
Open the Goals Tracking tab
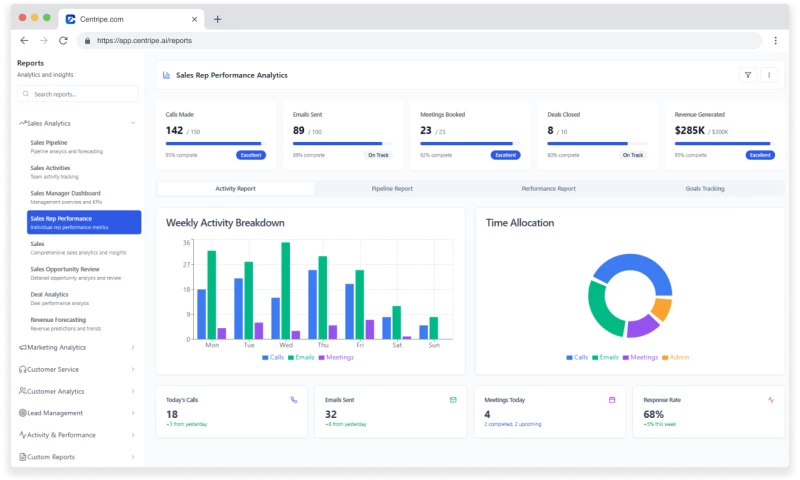[705, 188]
